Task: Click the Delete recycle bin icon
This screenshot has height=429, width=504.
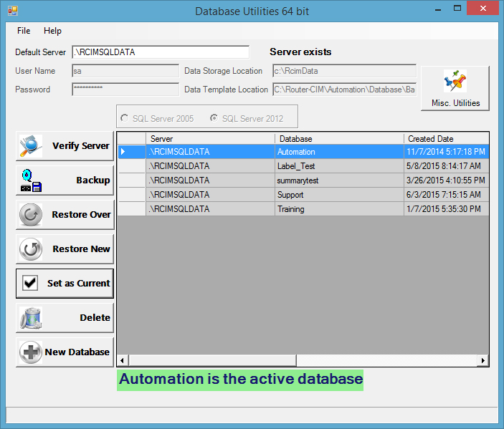Action: tap(31, 318)
